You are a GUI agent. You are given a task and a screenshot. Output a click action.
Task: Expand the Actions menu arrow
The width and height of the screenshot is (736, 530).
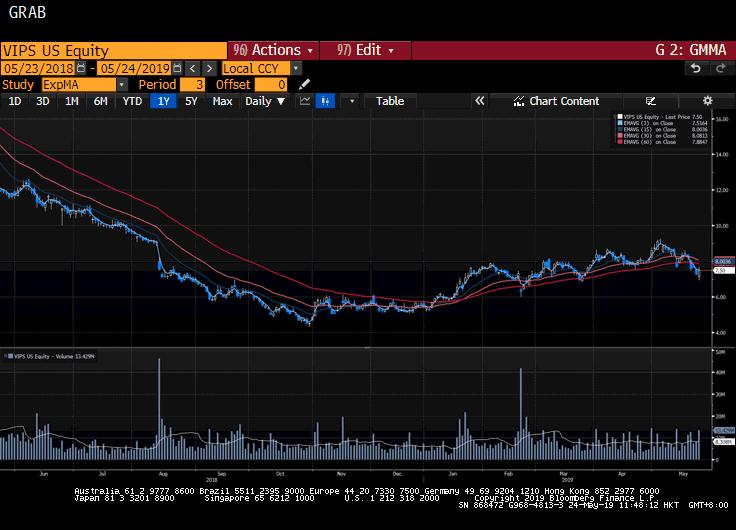click(x=310, y=51)
